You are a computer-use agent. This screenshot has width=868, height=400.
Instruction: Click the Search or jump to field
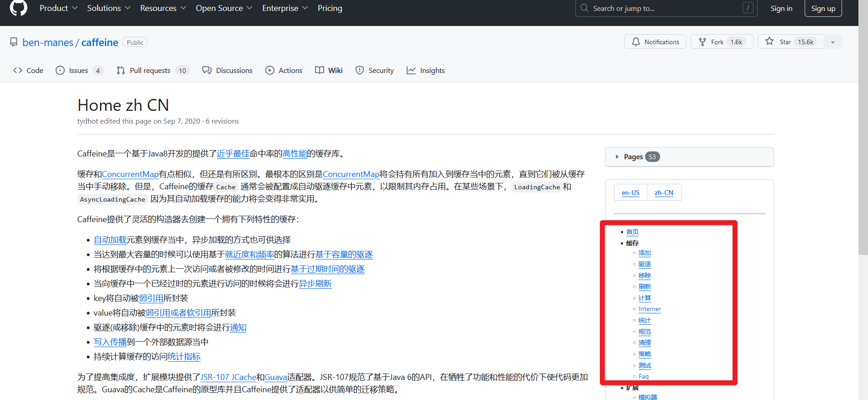pos(666,8)
